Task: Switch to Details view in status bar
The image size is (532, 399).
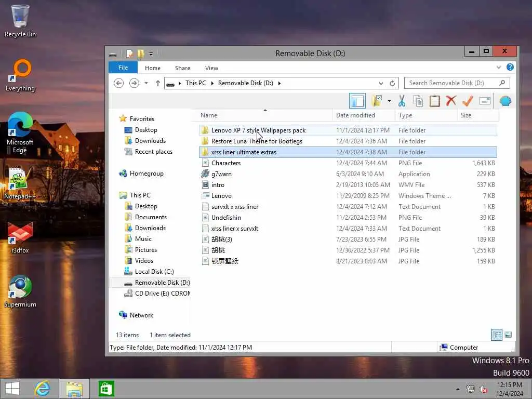Action: (497, 335)
